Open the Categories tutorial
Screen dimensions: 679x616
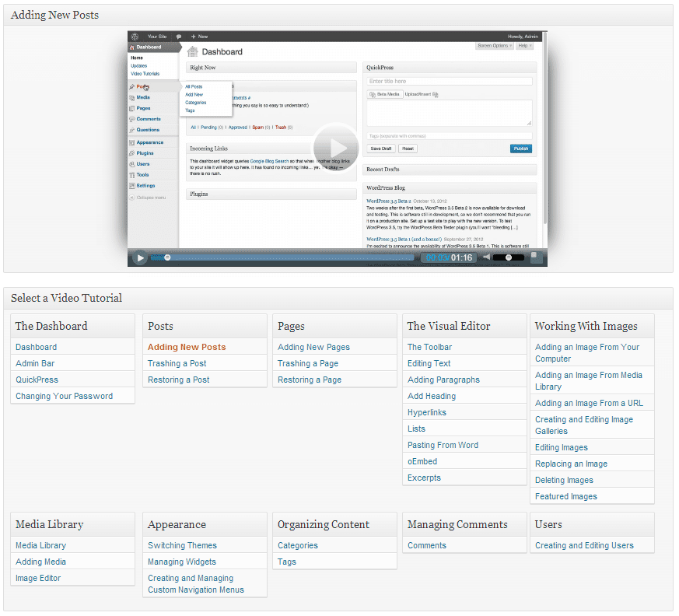(x=298, y=546)
